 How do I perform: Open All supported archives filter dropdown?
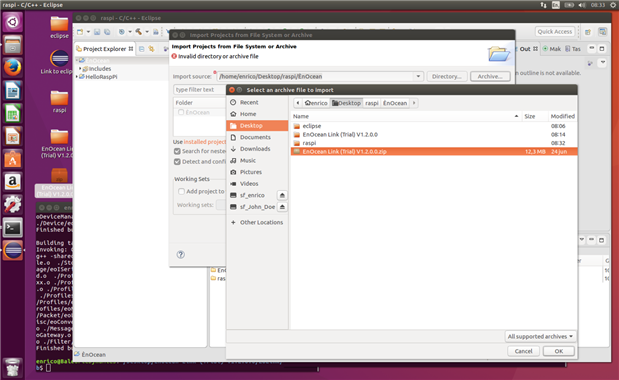540,337
